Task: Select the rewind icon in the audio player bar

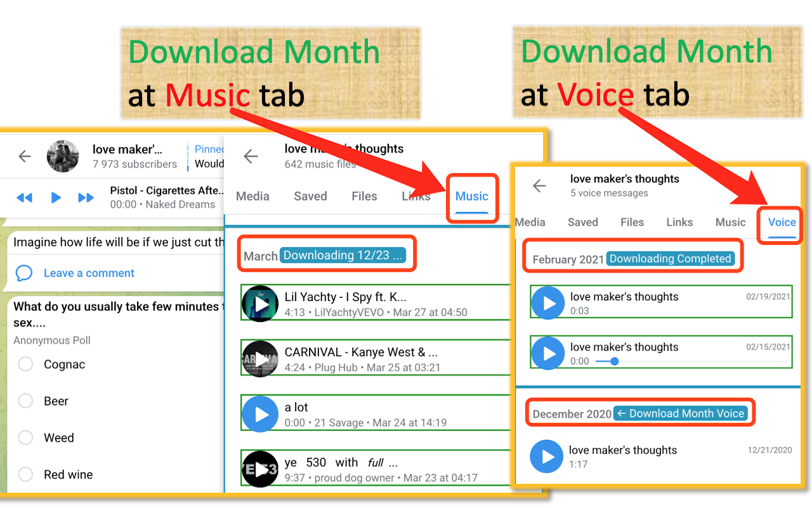Action: [25, 197]
